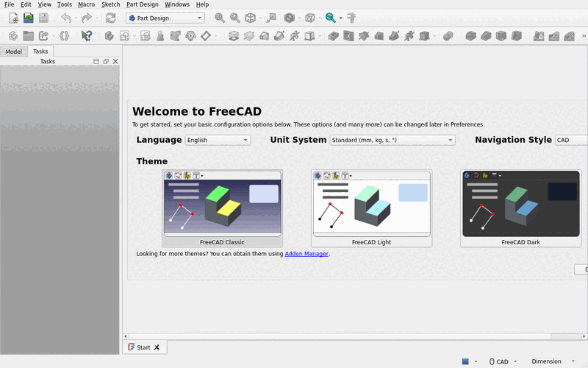This screenshot has width=588, height=368.
Task: Select the Draft tool
Action: tap(501, 35)
